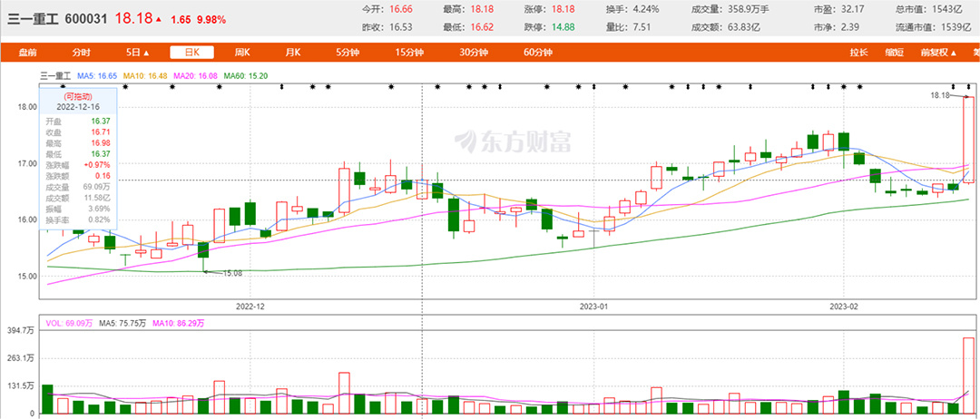Click 拉长 to stretch the chart
This screenshot has width=980, height=419.
click(858, 54)
